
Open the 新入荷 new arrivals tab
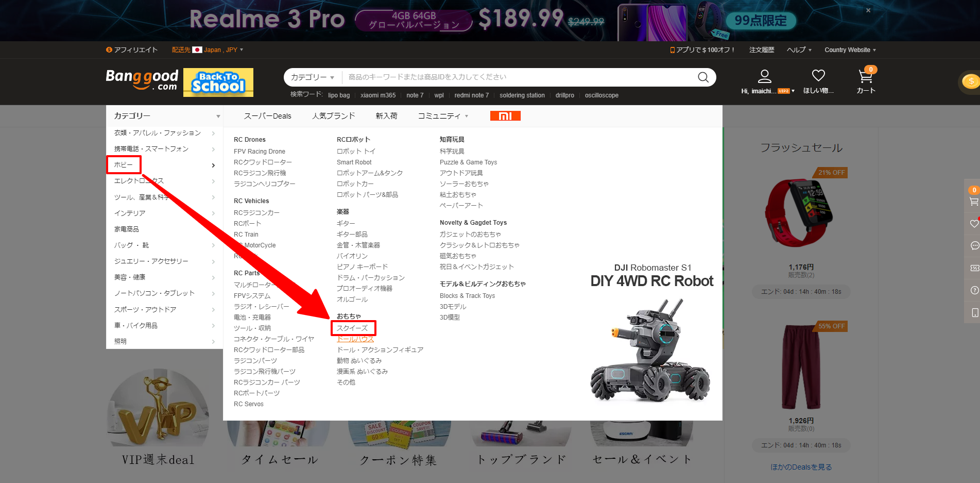pyautogui.click(x=387, y=116)
